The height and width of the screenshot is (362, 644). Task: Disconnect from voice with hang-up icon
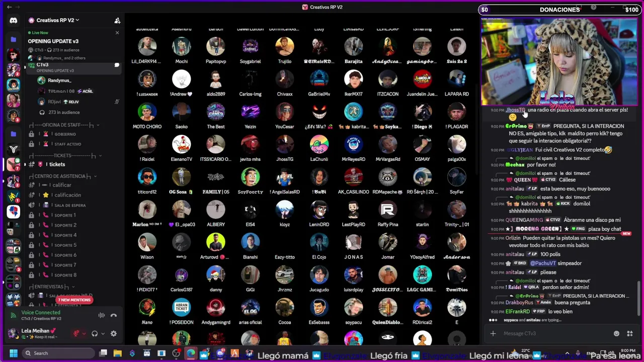114,315
